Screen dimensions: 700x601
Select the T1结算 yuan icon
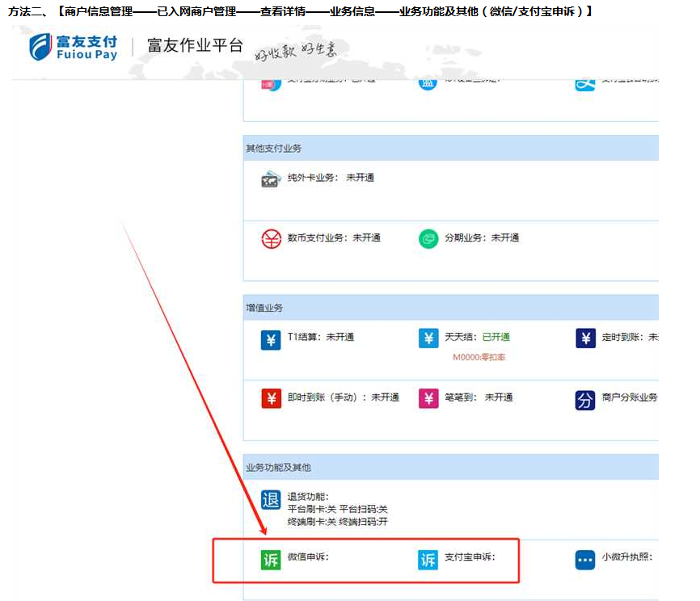click(271, 339)
